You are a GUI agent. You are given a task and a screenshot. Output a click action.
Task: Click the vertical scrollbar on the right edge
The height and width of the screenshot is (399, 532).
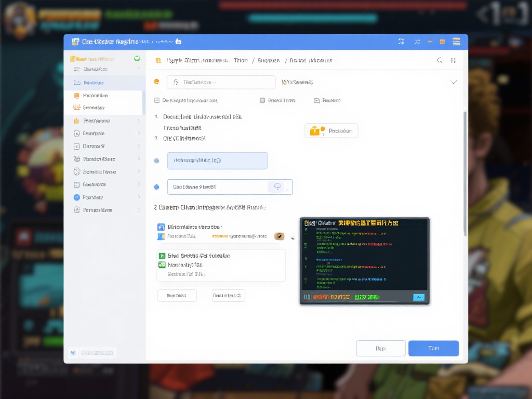[464, 171]
